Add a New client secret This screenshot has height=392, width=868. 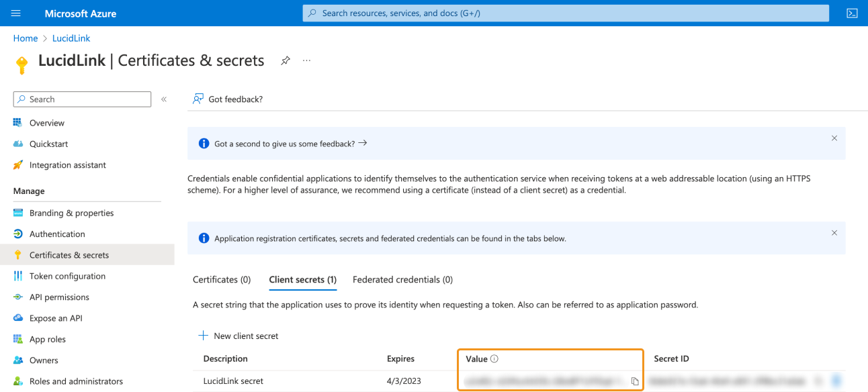pos(238,336)
